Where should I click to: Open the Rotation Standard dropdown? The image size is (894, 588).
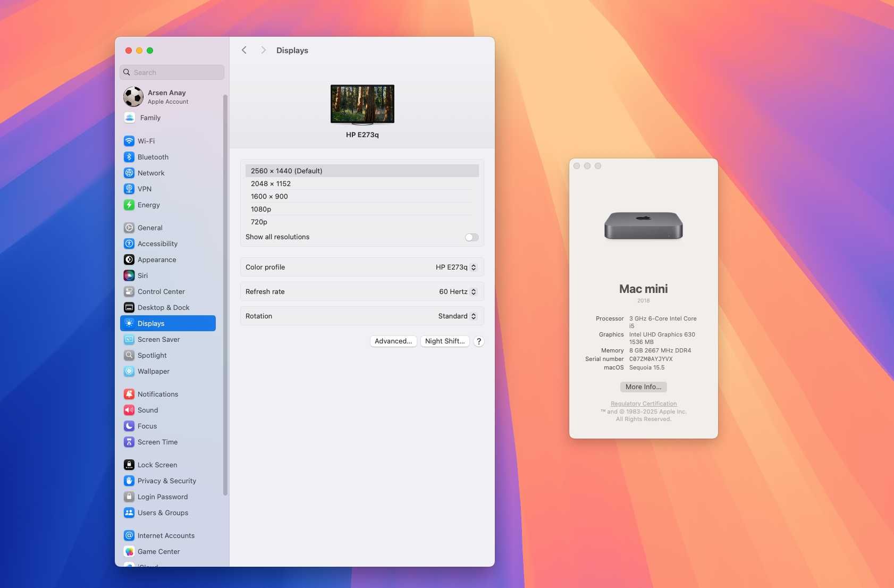[457, 316]
